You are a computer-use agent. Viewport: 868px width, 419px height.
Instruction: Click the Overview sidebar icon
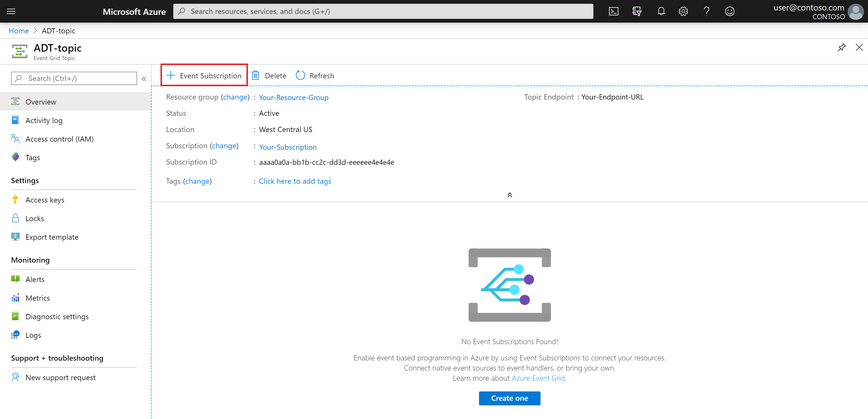point(15,102)
